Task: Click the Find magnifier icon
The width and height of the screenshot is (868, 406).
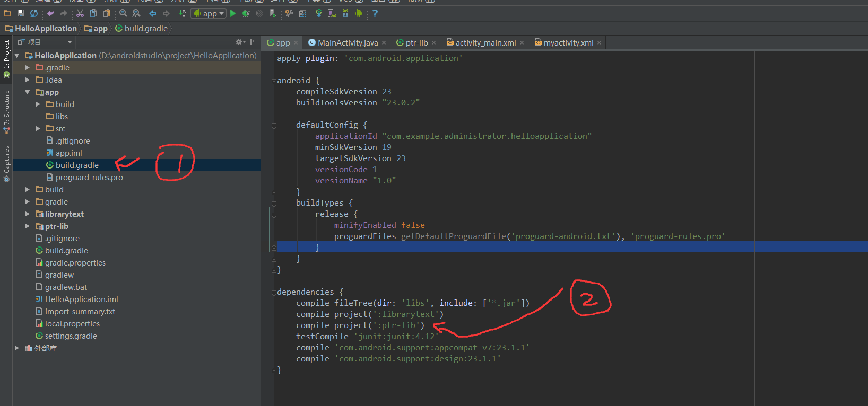Action: click(x=123, y=13)
